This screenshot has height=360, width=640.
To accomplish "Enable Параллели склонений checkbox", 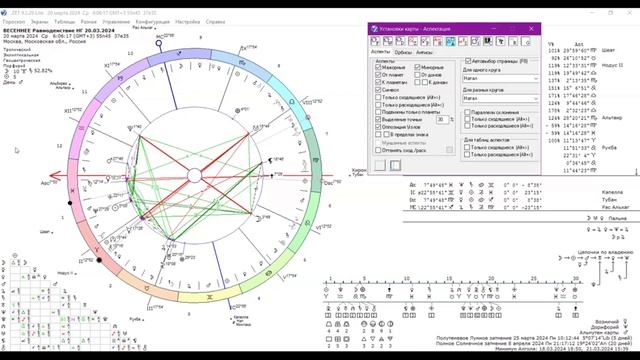I will (x=467, y=112).
